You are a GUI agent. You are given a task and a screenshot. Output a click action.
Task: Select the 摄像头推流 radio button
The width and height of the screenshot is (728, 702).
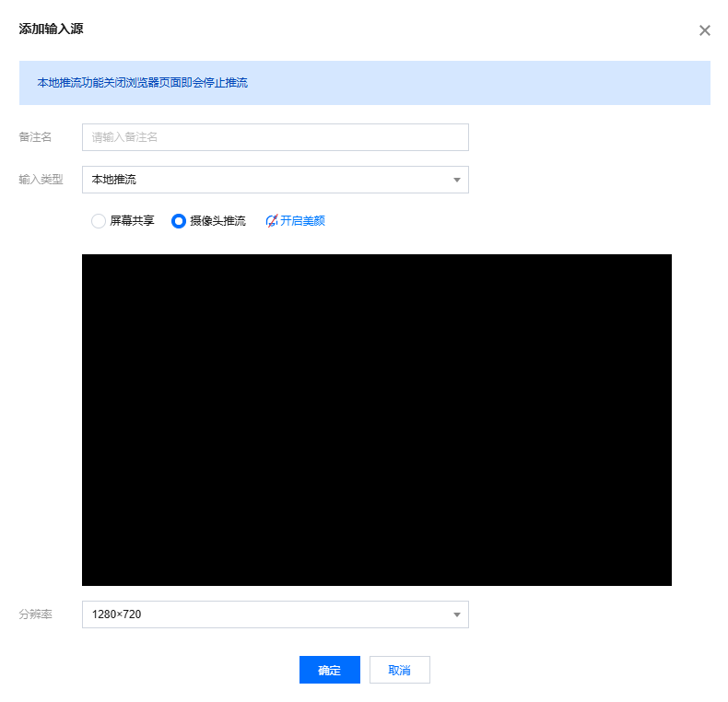pos(178,221)
